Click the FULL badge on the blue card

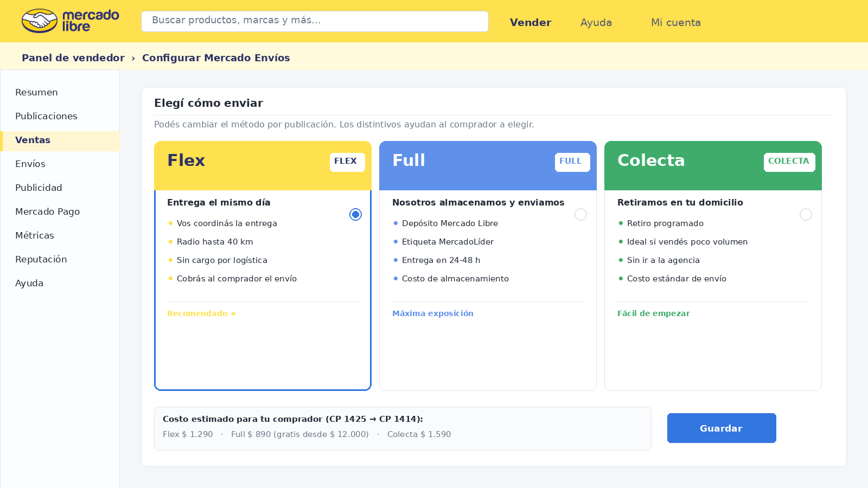[x=572, y=162]
